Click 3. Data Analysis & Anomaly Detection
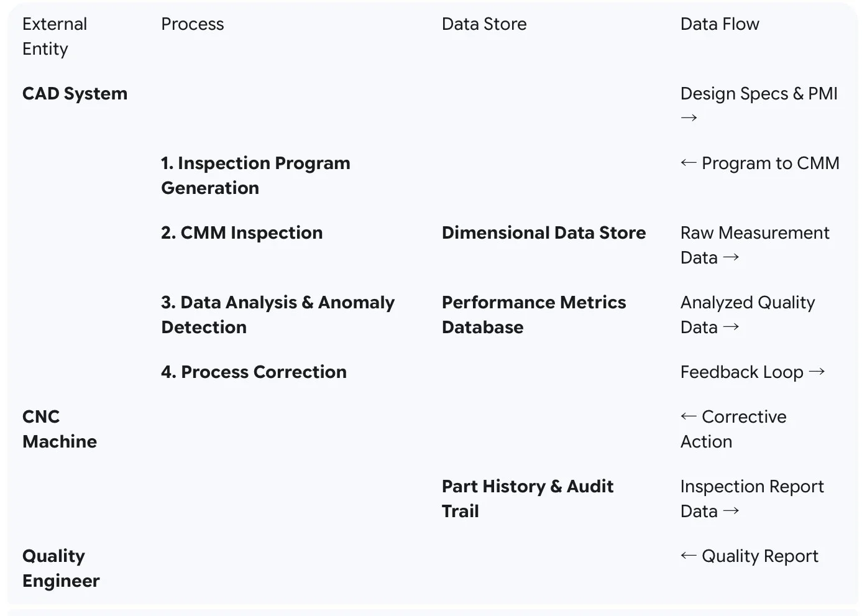Viewport: 862px width, 616px height. 277,315
